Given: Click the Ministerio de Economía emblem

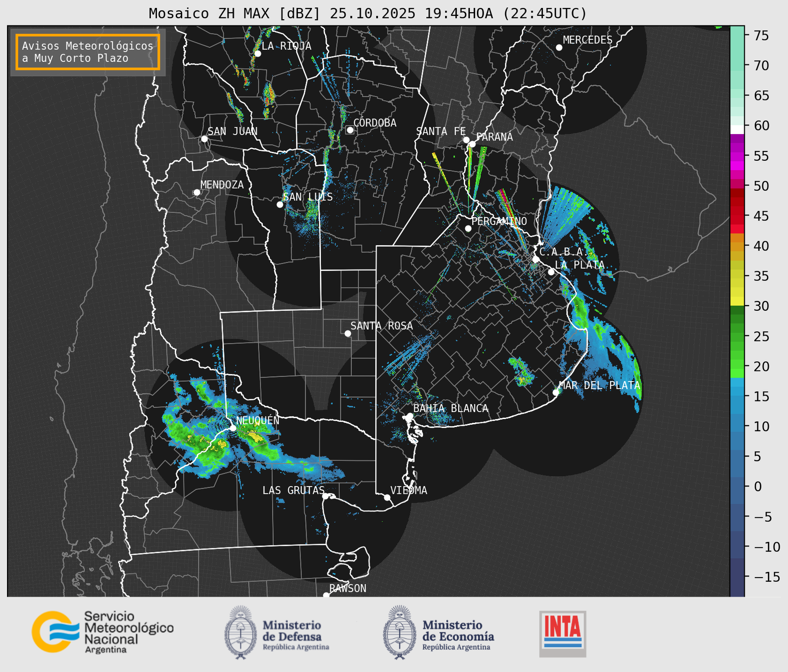Looking at the screenshot, I should 399,632.
